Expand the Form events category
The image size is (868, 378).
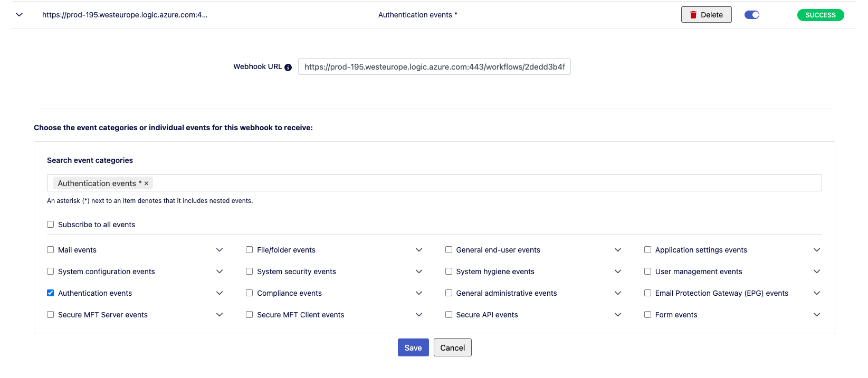tap(817, 315)
